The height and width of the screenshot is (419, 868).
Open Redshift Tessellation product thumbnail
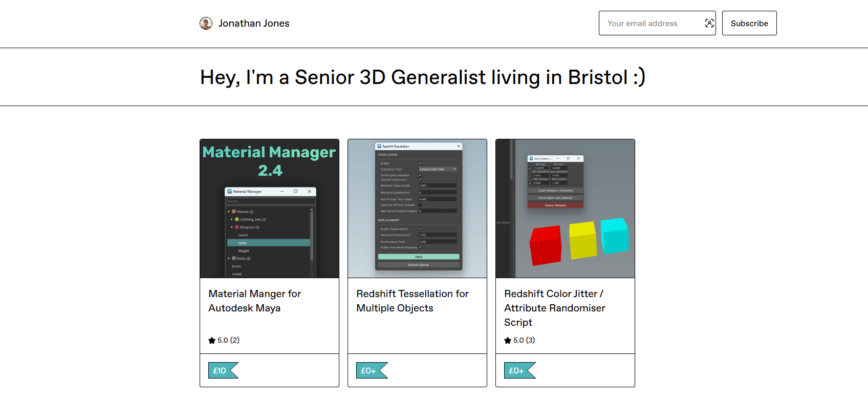click(418, 208)
